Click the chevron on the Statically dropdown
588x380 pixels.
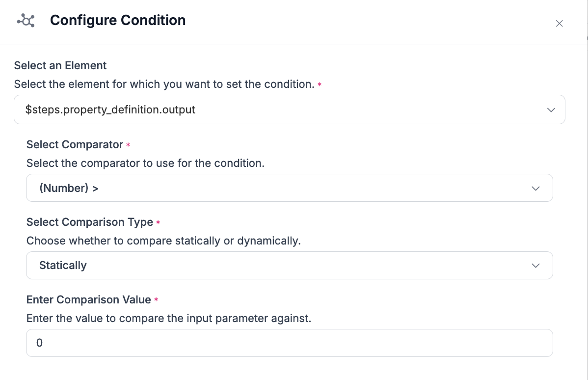coord(535,266)
